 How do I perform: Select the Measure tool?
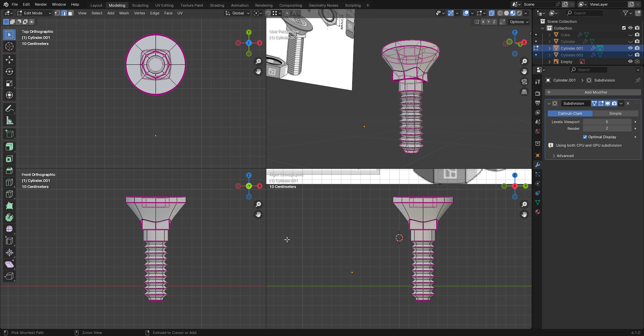tap(9, 121)
